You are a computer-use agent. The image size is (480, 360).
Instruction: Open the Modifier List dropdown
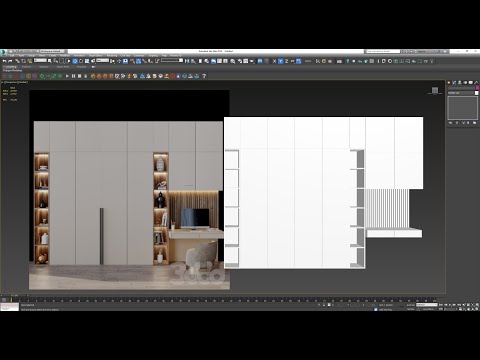[x=462, y=93]
